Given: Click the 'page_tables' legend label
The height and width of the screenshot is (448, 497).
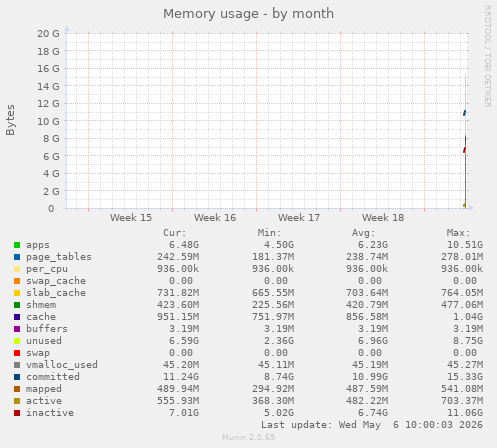Looking at the screenshot, I should [59, 257].
